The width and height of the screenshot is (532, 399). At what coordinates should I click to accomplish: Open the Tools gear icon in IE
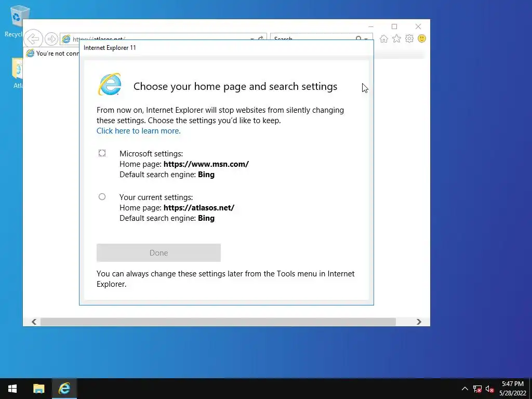pyautogui.click(x=409, y=38)
